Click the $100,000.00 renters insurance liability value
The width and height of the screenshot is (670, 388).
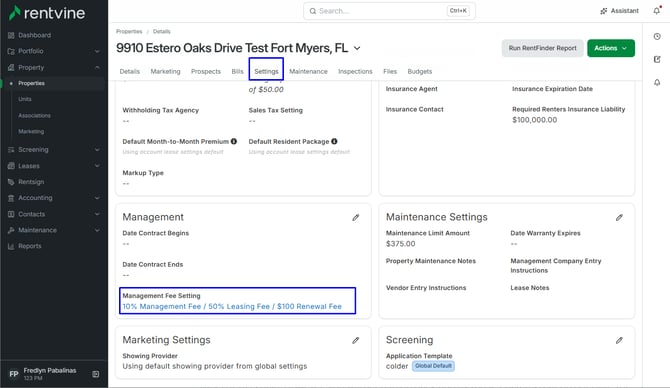pos(535,120)
